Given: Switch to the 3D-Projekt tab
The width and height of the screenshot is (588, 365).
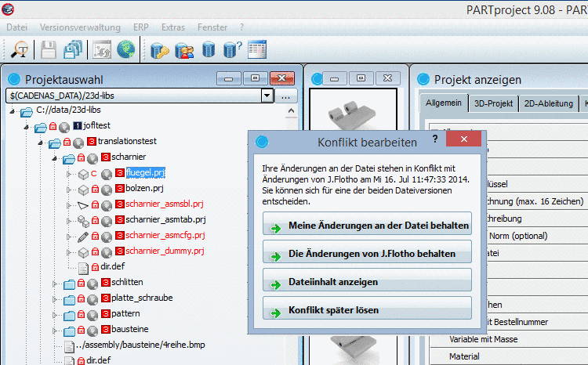Looking at the screenshot, I should click(493, 103).
